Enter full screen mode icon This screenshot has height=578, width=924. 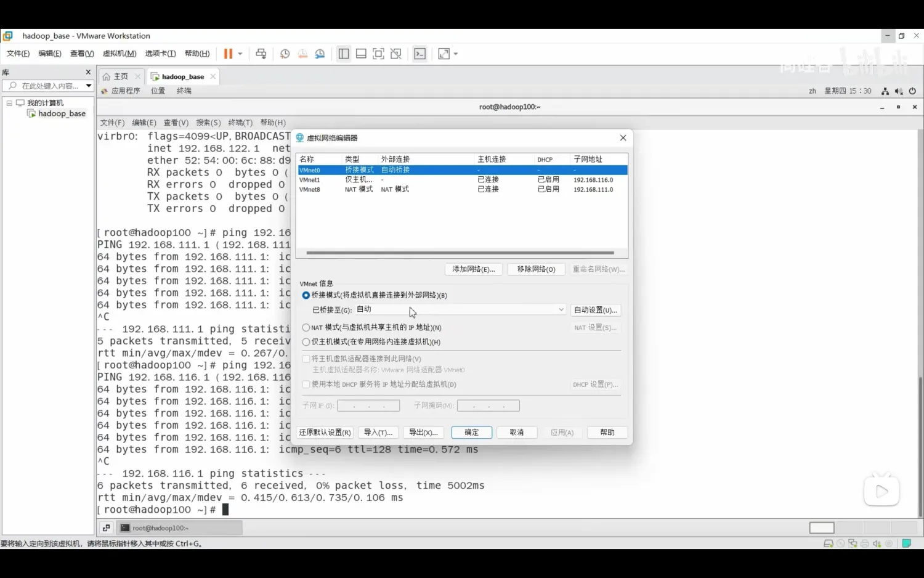coord(379,54)
